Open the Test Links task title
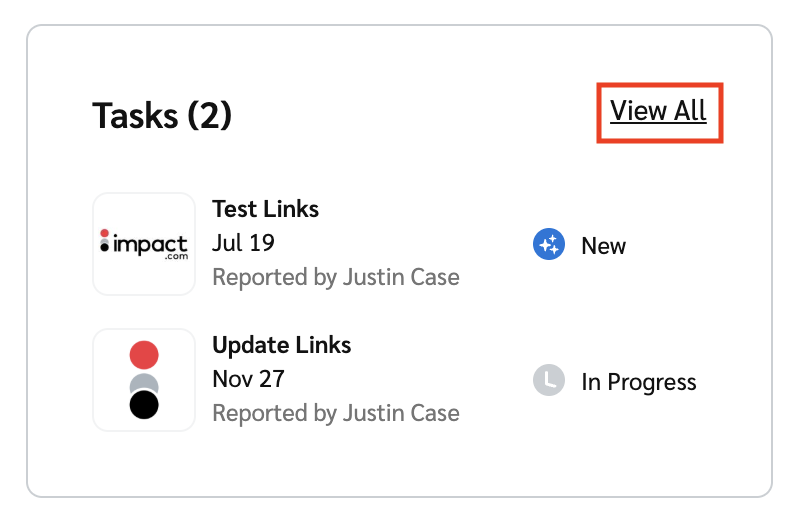Screen dimensions: 796x518 (265, 209)
